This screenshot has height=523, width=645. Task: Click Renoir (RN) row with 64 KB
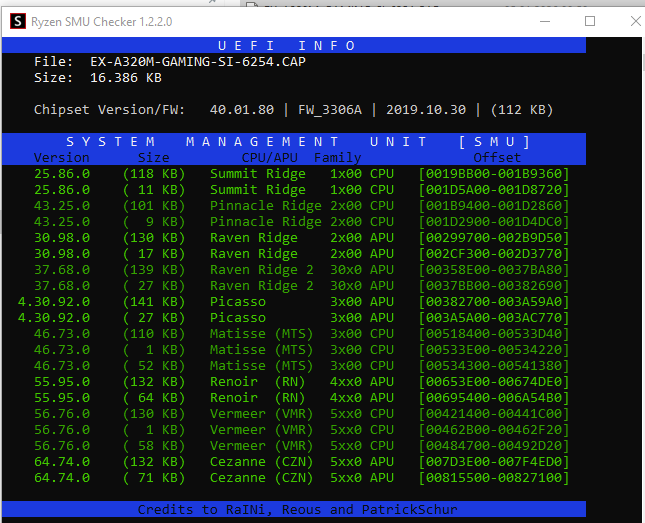click(x=302, y=398)
